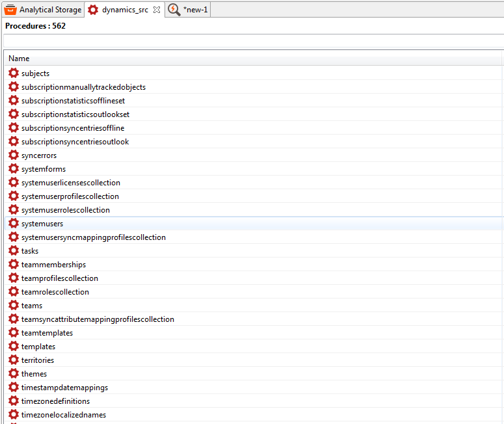Click the procedure icon next to territories

tap(13, 360)
